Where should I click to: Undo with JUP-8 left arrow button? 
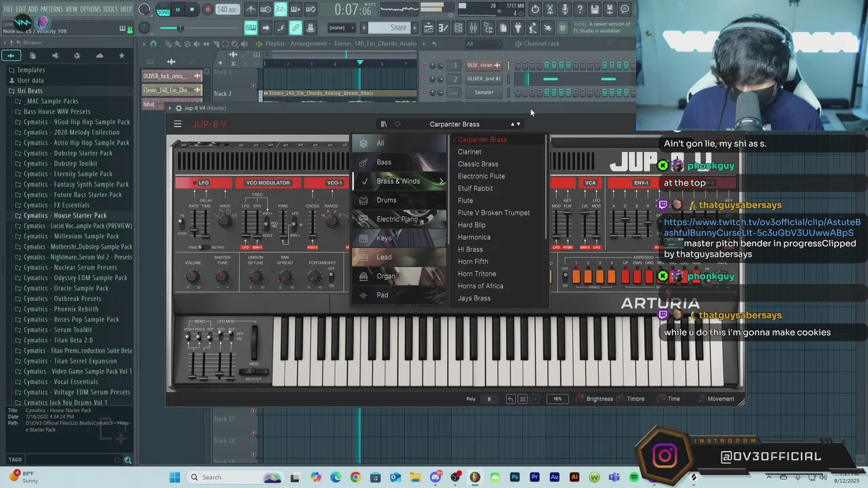(511, 399)
